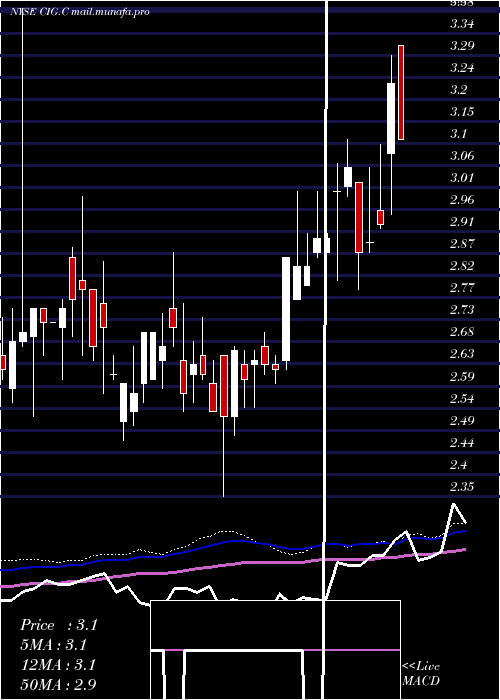
Task: Click the 2.54 price axis label
Action: click(462, 398)
